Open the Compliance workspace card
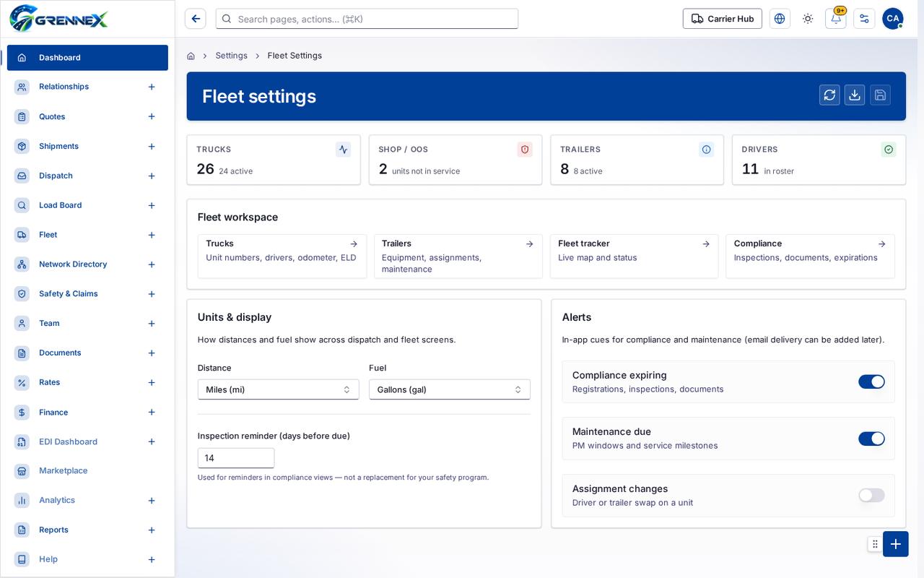The height and width of the screenshot is (578, 924). pos(810,256)
